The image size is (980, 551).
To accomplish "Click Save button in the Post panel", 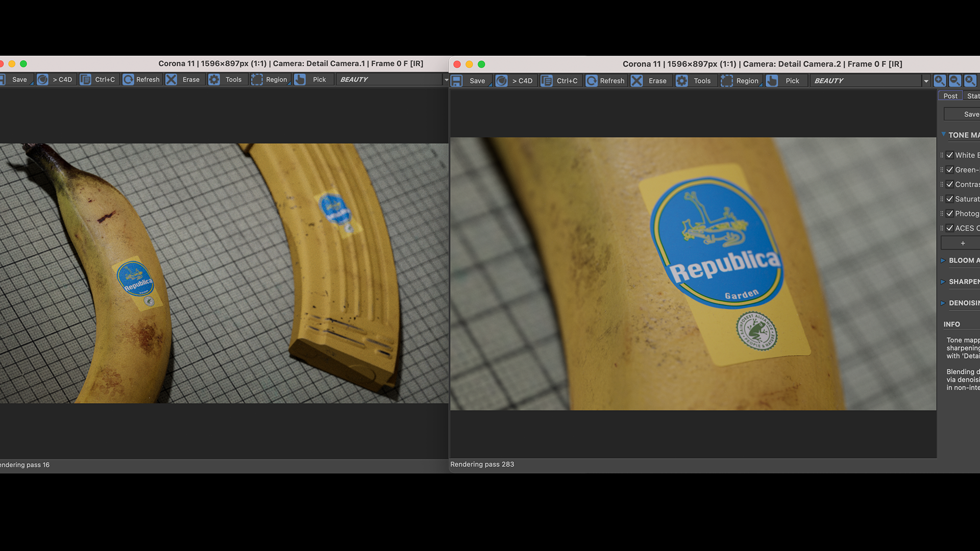I will click(x=962, y=114).
